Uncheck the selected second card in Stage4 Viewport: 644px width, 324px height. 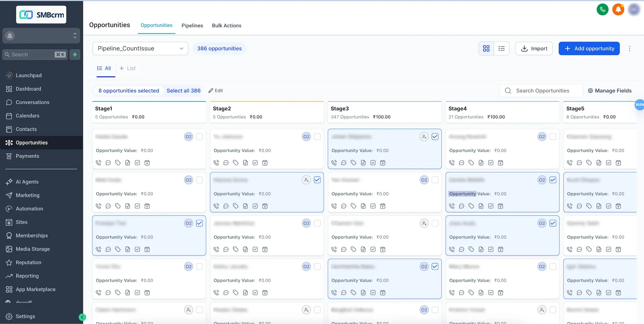tap(553, 180)
